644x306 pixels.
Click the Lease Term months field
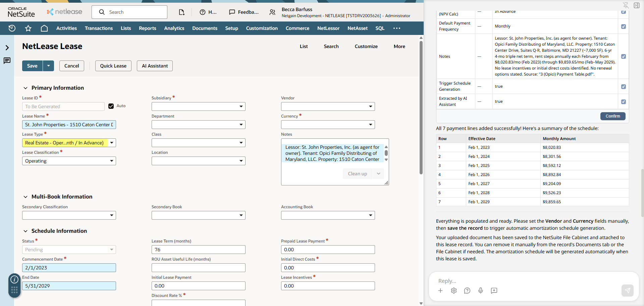tap(199, 250)
